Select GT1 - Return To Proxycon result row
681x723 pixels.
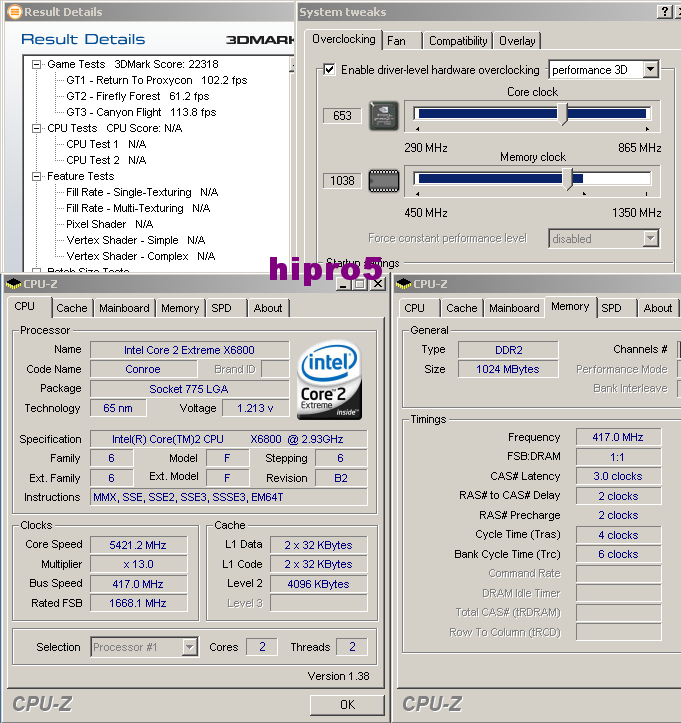click(x=157, y=80)
